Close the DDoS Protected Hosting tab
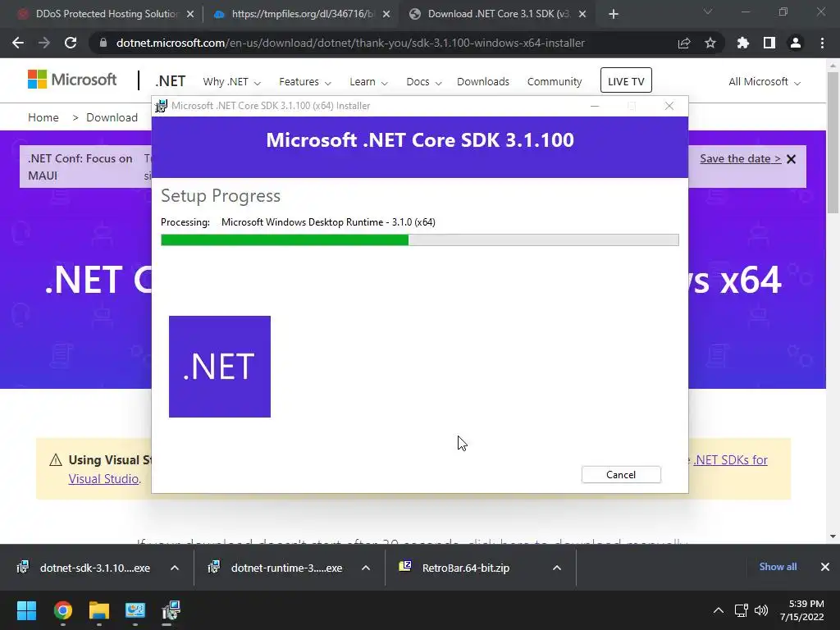 pos(190,14)
